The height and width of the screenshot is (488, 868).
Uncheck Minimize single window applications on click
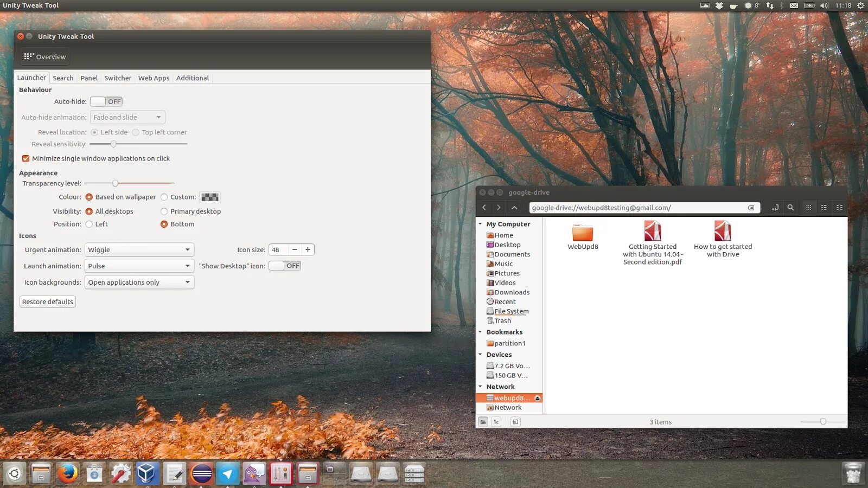pyautogui.click(x=25, y=158)
